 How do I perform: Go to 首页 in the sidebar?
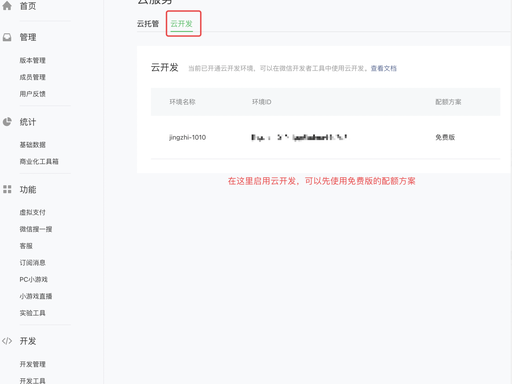click(x=28, y=6)
